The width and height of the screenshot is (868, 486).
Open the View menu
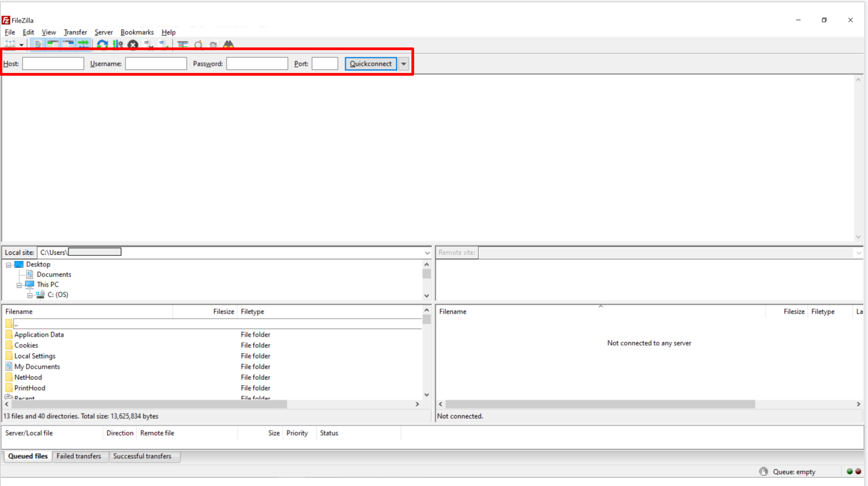click(x=49, y=32)
